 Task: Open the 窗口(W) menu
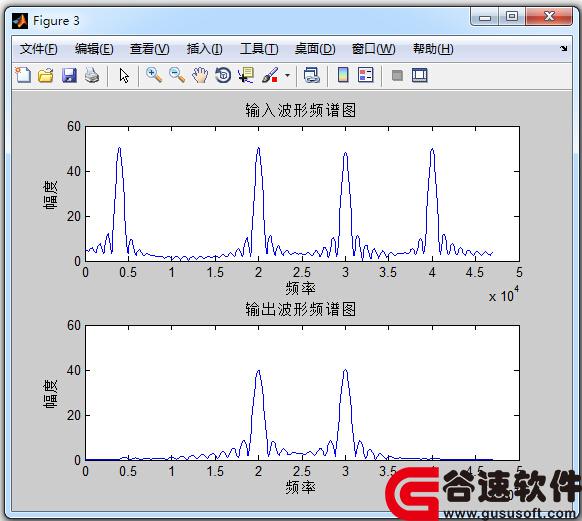(x=374, y=49)
